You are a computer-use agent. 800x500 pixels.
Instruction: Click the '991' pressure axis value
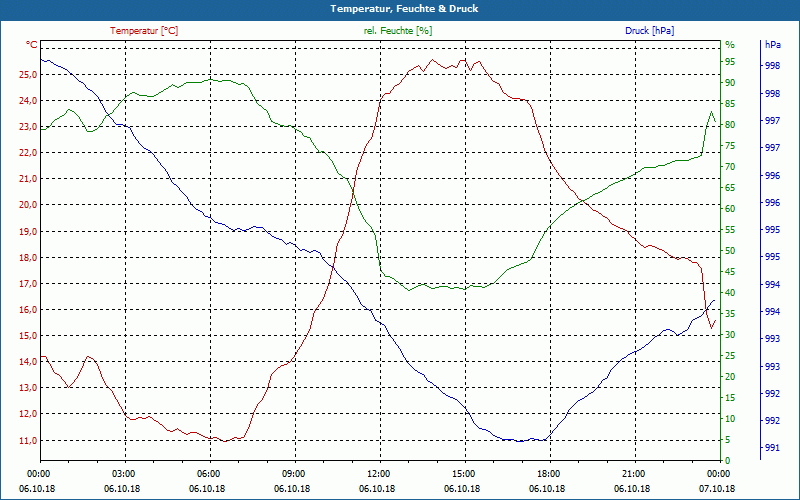pyautogui.click(x=772, y=447)
